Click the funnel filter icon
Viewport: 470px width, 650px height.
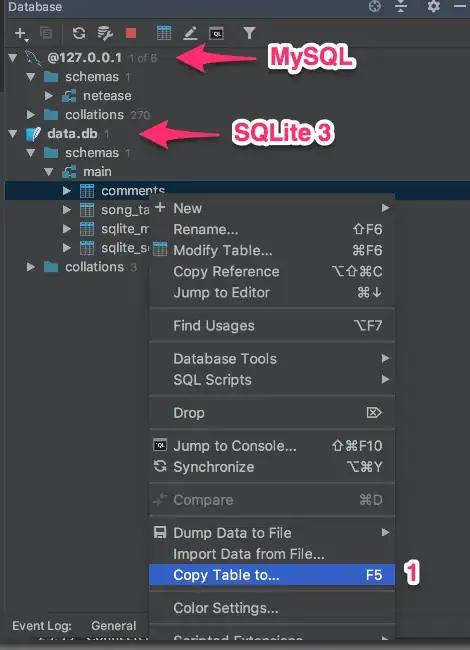pyautogui.click(x=249, y=33)
